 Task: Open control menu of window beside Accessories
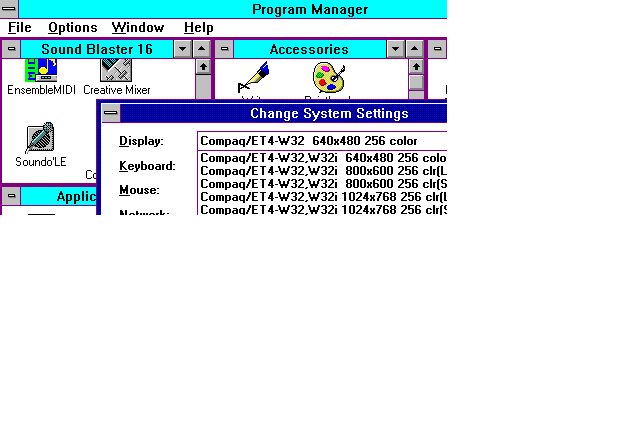click(437, 49)
